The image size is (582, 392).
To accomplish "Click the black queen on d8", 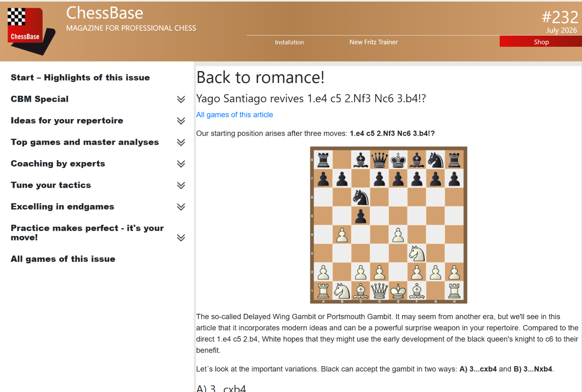I will pos(380,160).
